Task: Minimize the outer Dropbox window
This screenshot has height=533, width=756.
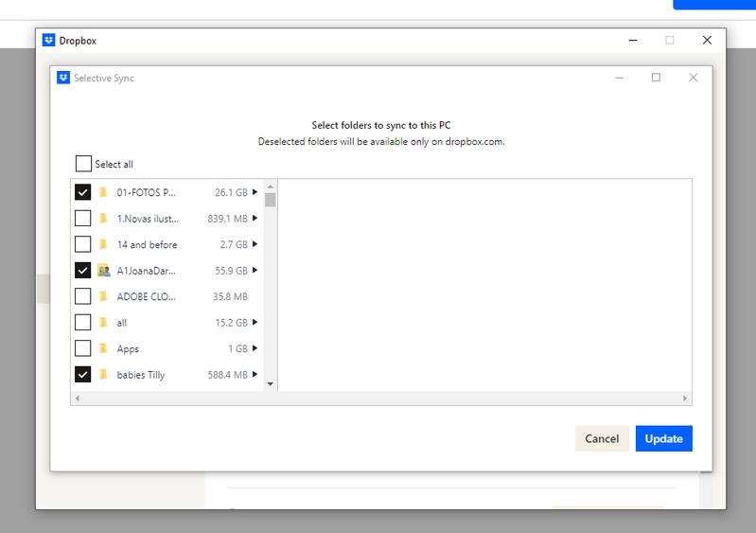Action: pyautogui.click(x=633, y=40)
